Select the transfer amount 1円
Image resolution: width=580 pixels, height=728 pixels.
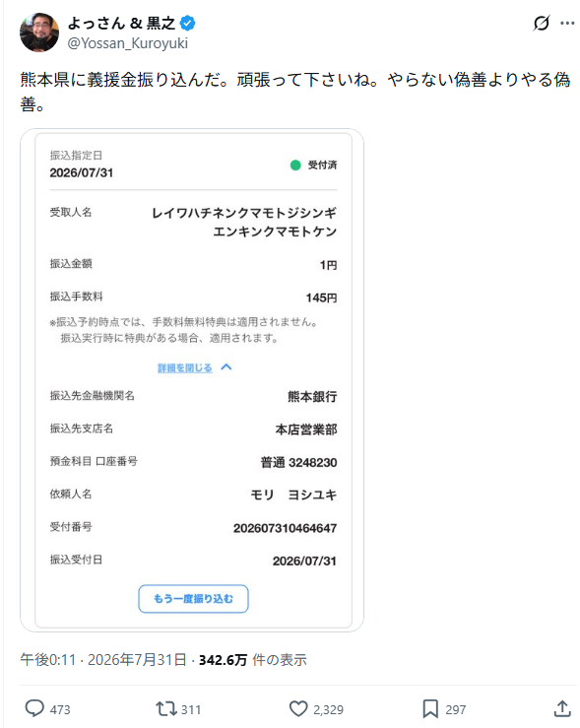328,265
